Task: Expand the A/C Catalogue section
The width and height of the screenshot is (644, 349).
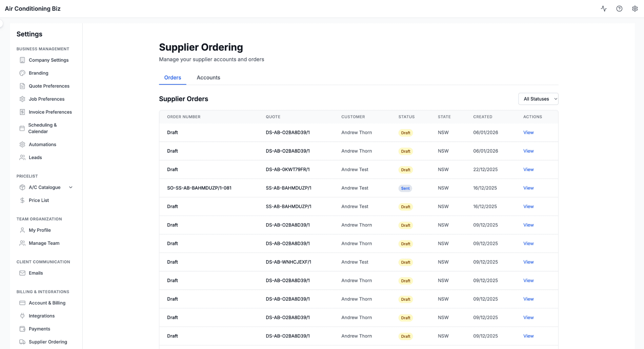Action: click(71, 187)
